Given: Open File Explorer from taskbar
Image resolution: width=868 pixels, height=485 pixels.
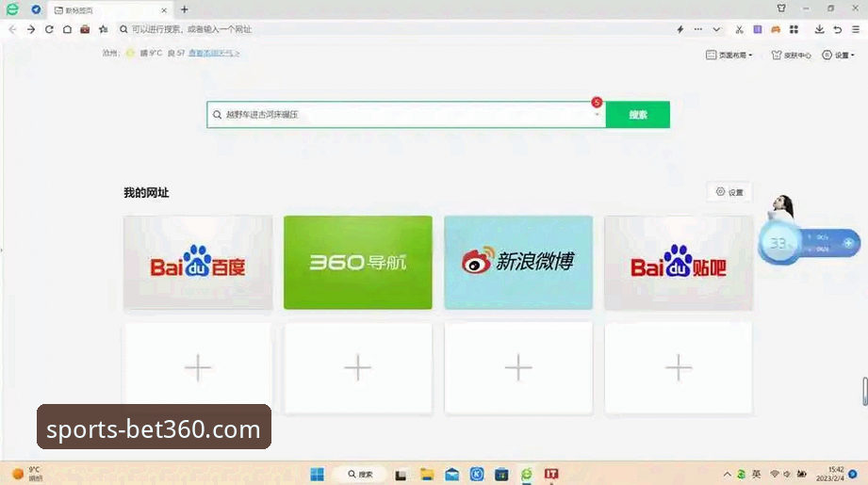Looking at the screenshot, I should pyautogui.click(x=427, y=474).
